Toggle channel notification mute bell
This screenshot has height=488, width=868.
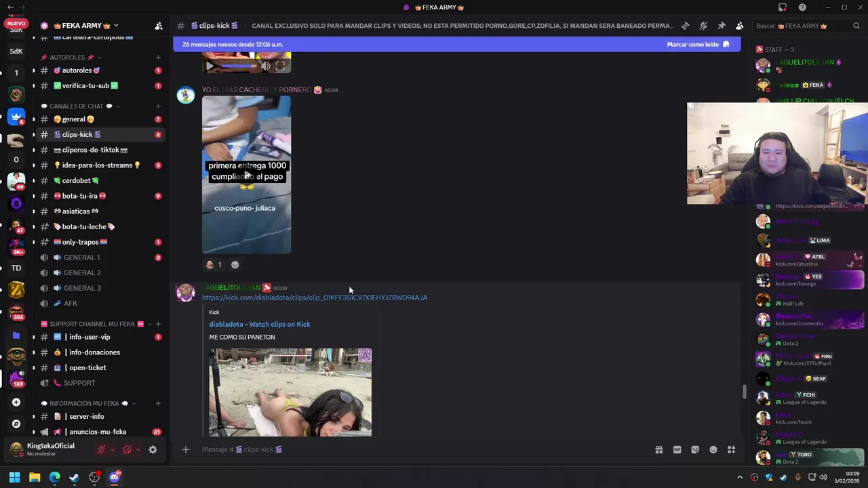point(703,26)
